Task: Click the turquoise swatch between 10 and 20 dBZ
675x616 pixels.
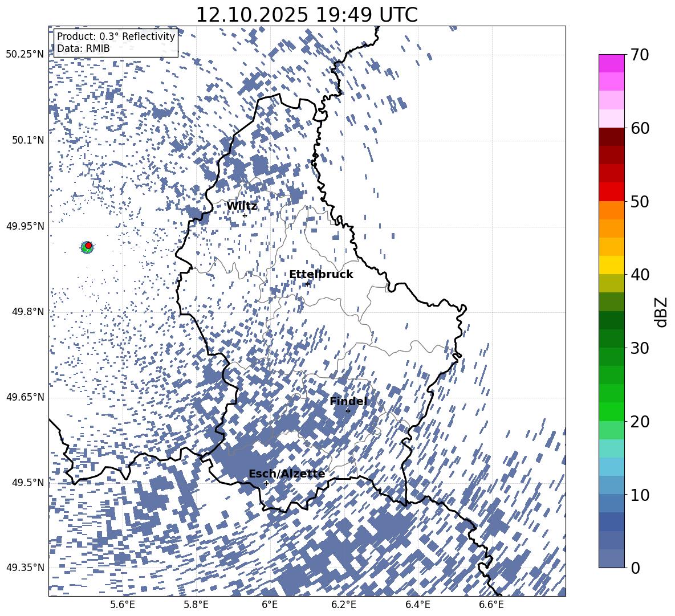Action: point(611,448)
